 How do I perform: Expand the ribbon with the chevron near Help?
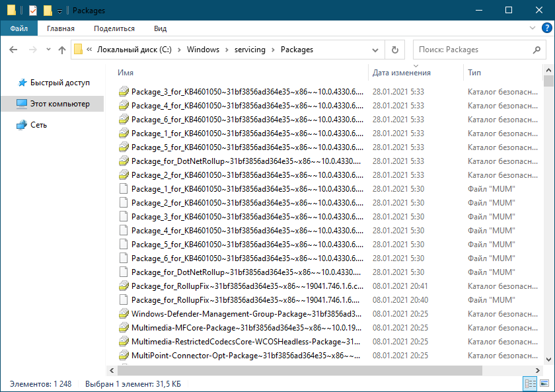click(532, 28)
